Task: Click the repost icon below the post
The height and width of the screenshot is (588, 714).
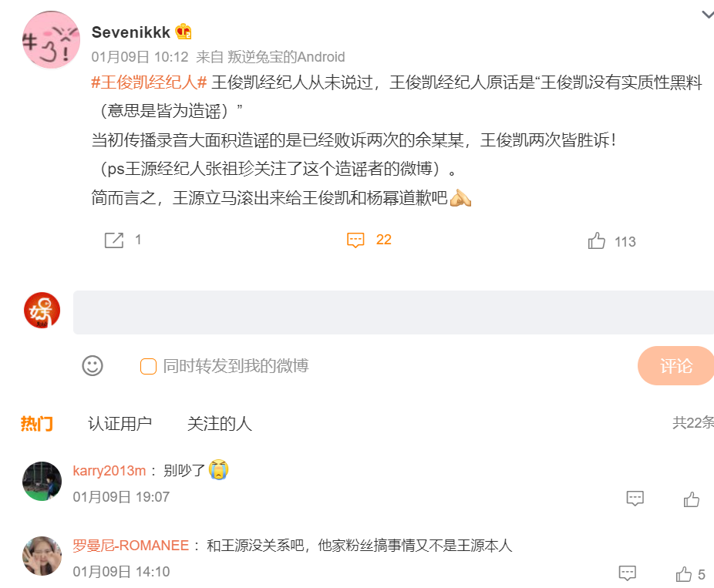Action: [114, 240]
